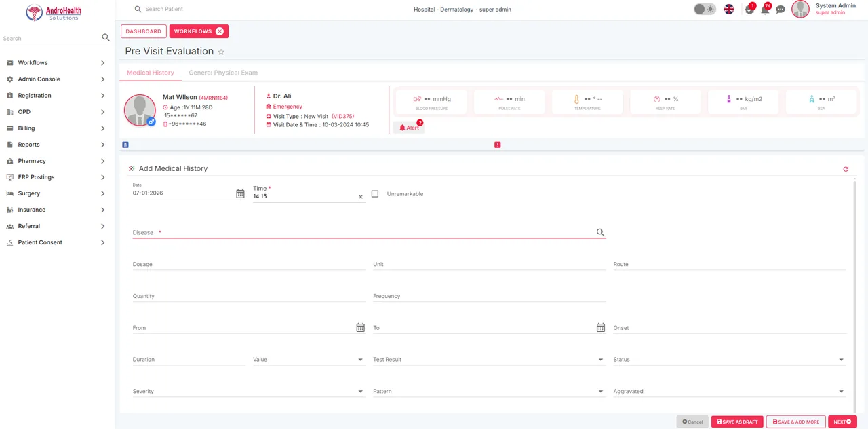The width and height of the screenshot is (868, 429).
Task: Clear the Time field using the X
Action: (361, 197)
